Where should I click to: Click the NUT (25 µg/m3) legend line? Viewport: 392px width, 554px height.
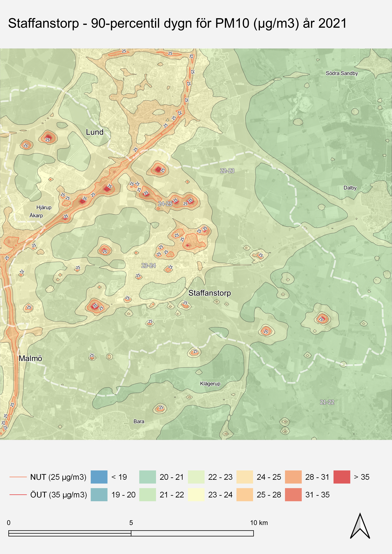pos(18,477)
